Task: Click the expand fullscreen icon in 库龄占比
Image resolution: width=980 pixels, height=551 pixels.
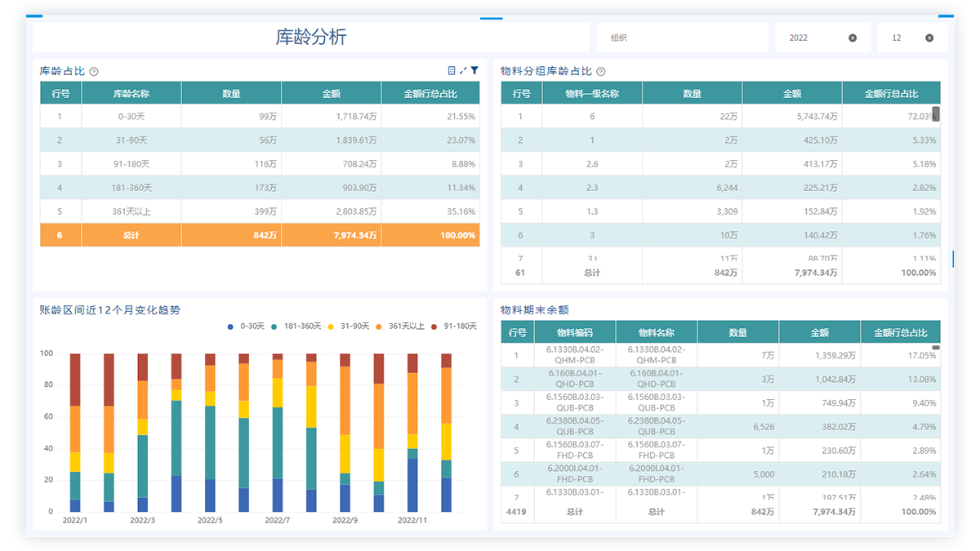Action: 463,71
